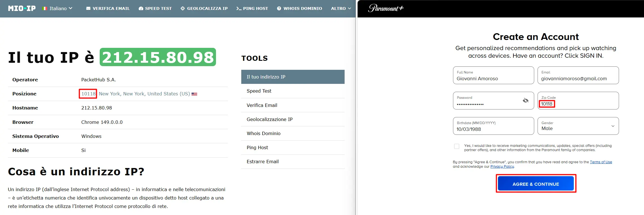Click the Hostname row value 212.15.80.98
The width and height of the screenshot is (644, 215).
(x=97, y=108)
